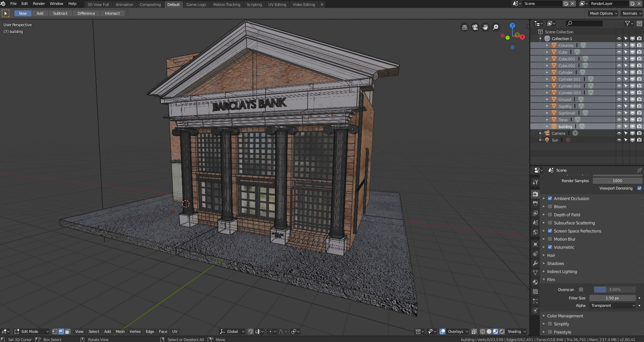Image resolution: width=644 pixels, height=342 pixels.
Task: Open the Scene properties tab icon in sidebar
Action: [x=535, y=223]
